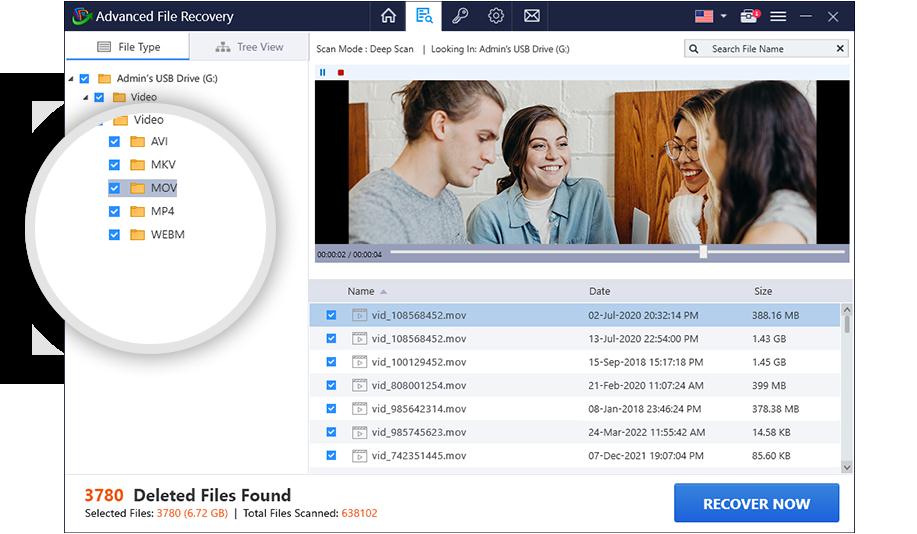Open the hamburger menu
Screen dimensions: 917x534
(778, 16)
